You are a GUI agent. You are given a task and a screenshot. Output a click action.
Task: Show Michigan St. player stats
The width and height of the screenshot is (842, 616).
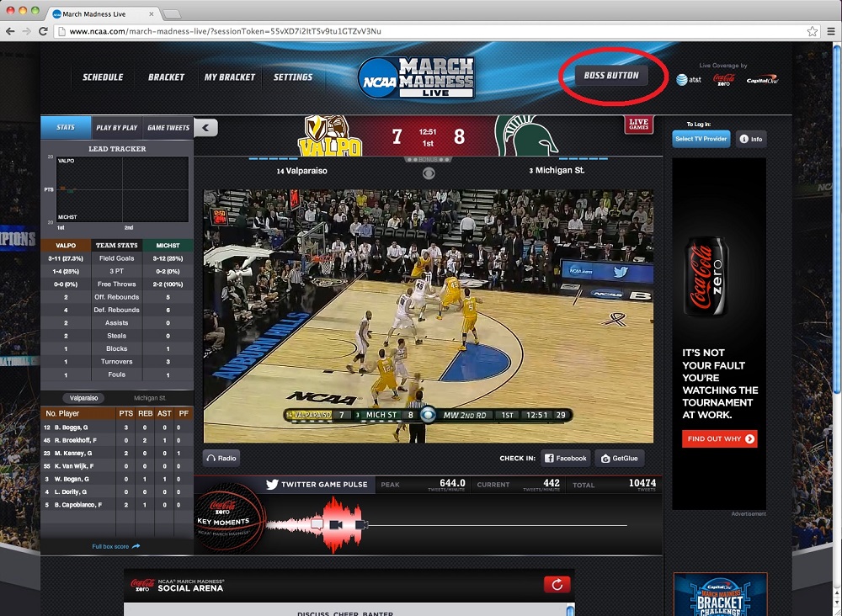click(149, 398)
